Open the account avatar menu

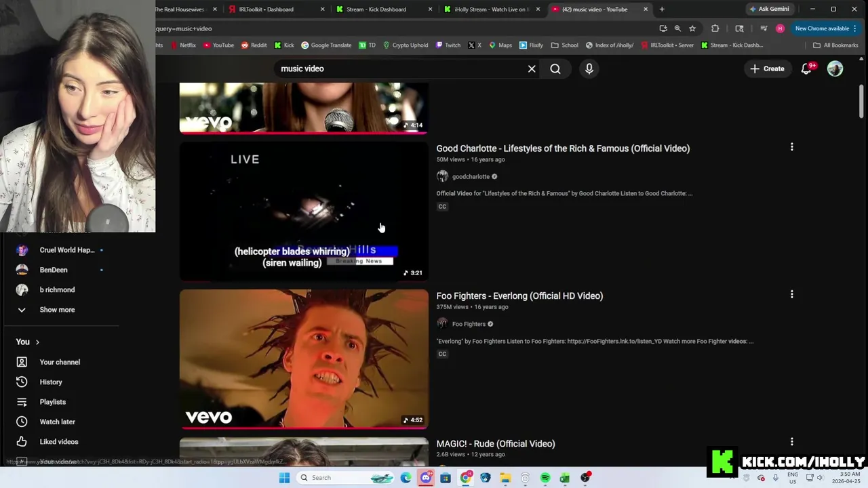pyautogui.click(x=835, y=68)
